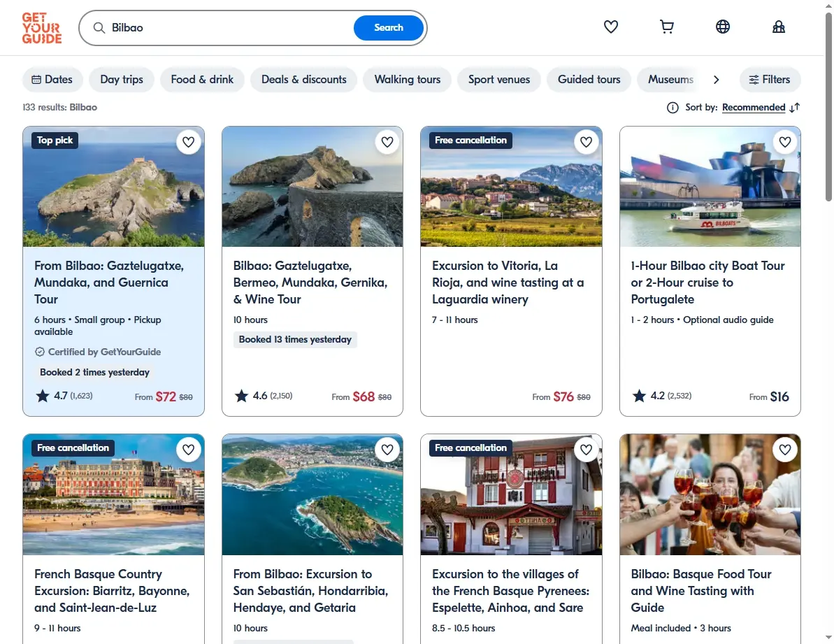Click Free cancellation badge on Pyrenees villages excursion
The width and height of the screenshot is (834, 644).
470,448
